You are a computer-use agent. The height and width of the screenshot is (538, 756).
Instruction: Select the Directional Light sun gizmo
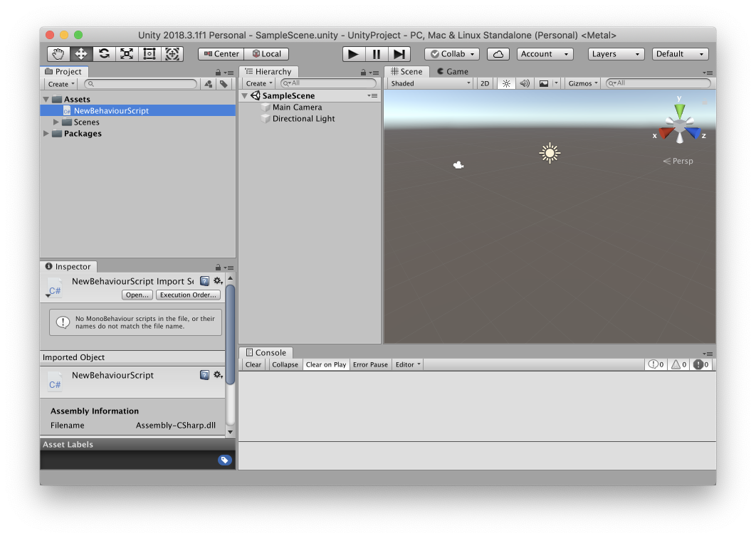pos(550,153)
